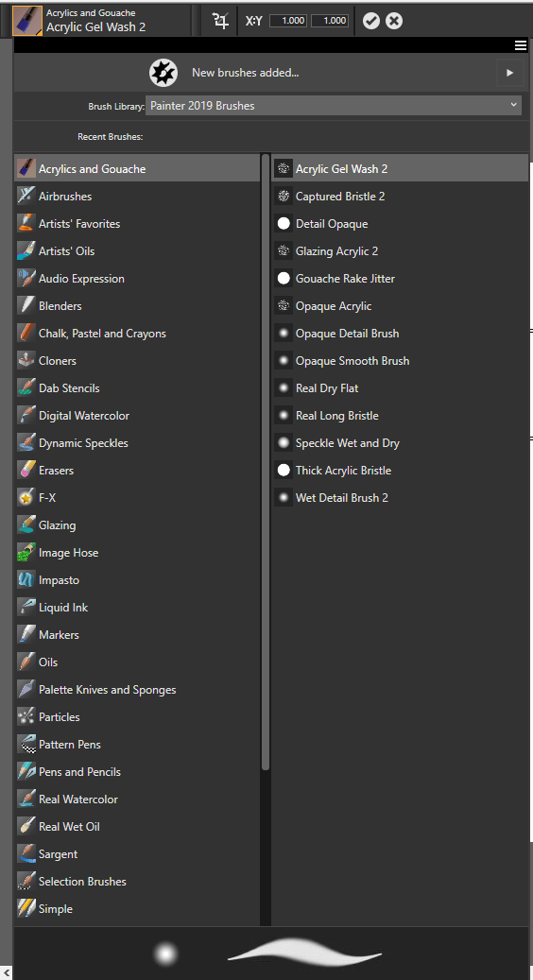Select the Selection Brushes icon
The width and height of the screenshot is (533, 980).
26,882
